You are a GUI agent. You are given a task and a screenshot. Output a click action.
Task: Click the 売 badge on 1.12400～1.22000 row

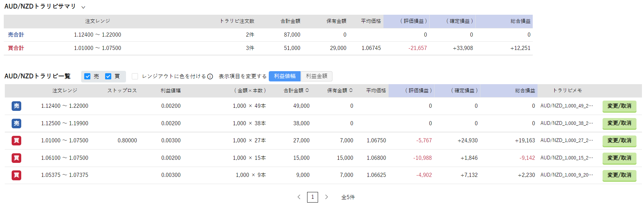pos(16,106)
